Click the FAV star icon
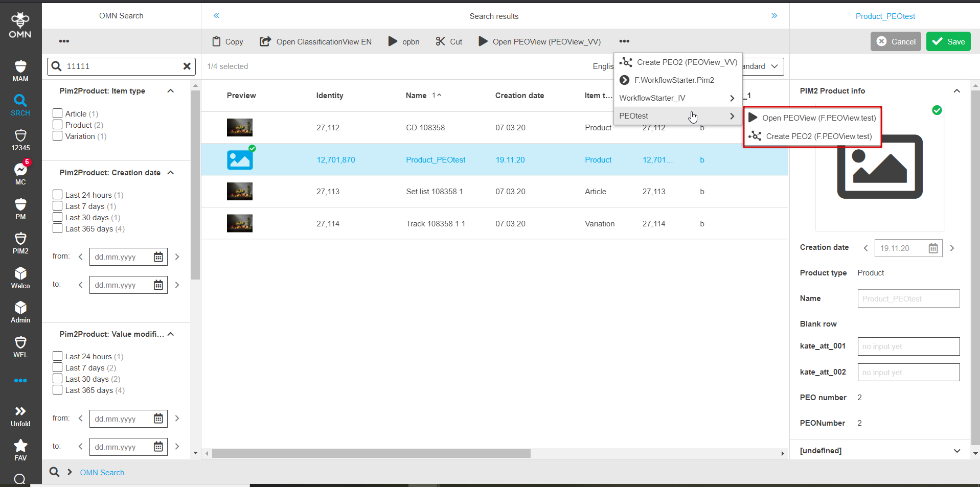This screenshot has width=980, height=487. point(20,450)
